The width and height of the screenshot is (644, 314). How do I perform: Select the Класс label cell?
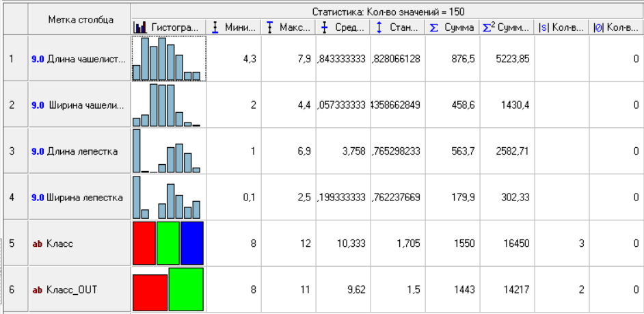click(x=80, y=244)
